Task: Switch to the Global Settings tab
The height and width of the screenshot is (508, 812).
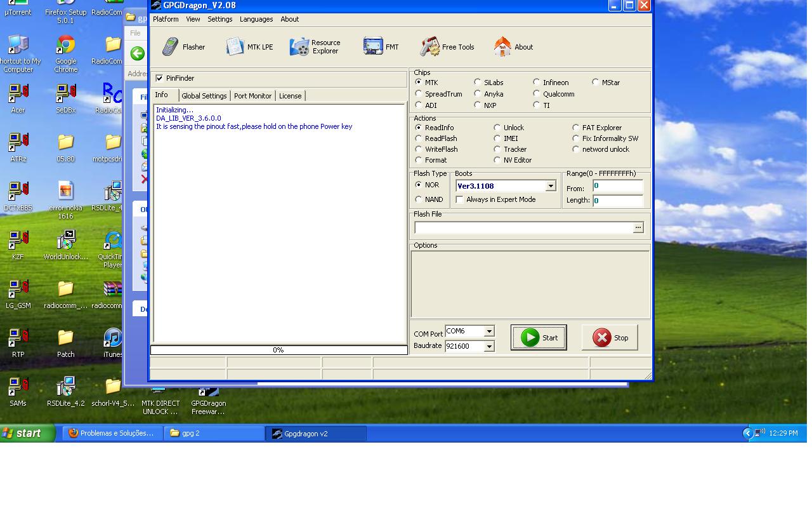Action: [x=204, y=96]
